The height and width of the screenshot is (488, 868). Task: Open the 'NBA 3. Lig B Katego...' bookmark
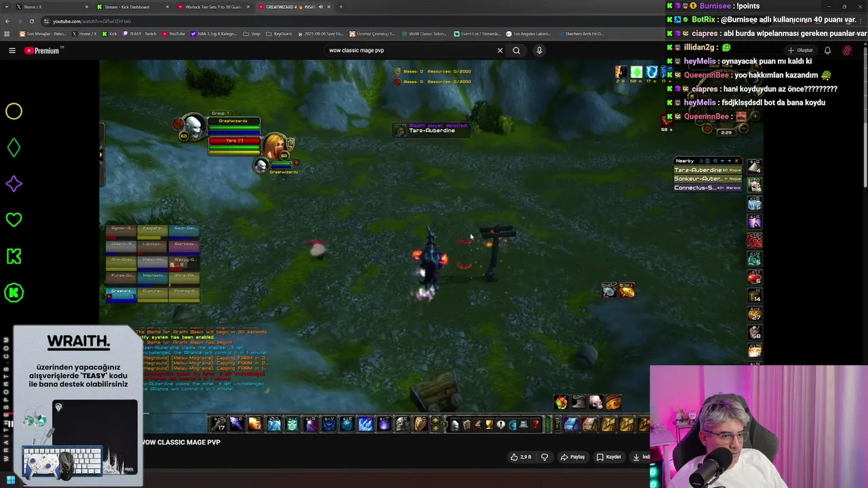(x=214, y=33)
